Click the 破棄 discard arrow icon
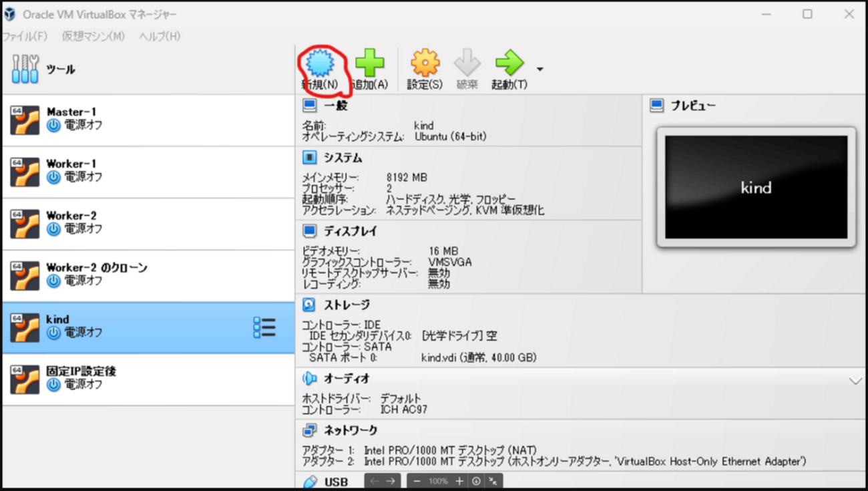The height and width of the screenshot is (491, 868). tap(467, 63)
